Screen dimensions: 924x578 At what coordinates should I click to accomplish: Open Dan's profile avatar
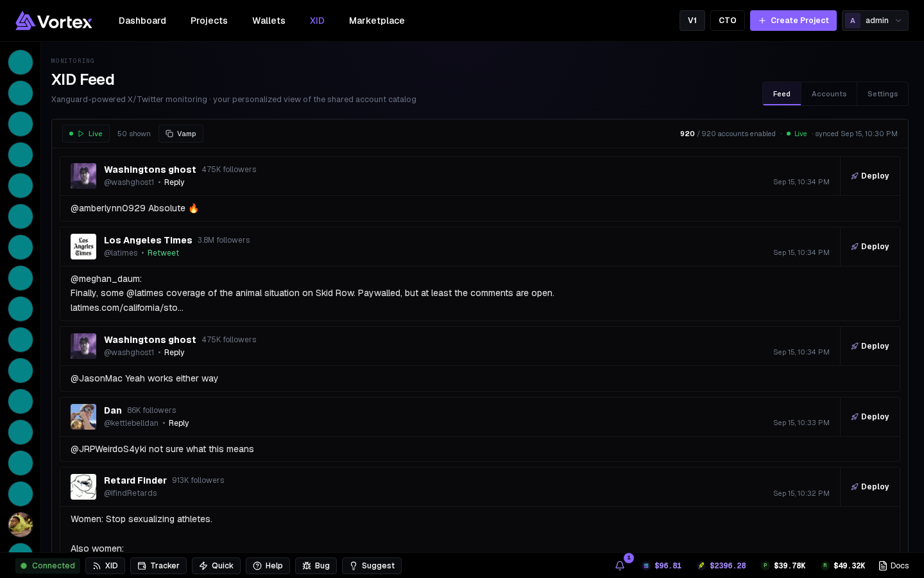[83, 417]
